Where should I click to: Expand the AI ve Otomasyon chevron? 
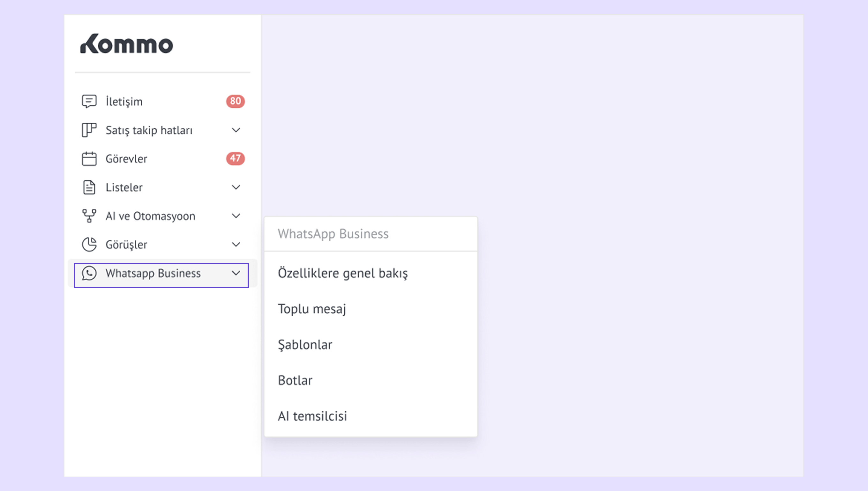coord(236,216)
